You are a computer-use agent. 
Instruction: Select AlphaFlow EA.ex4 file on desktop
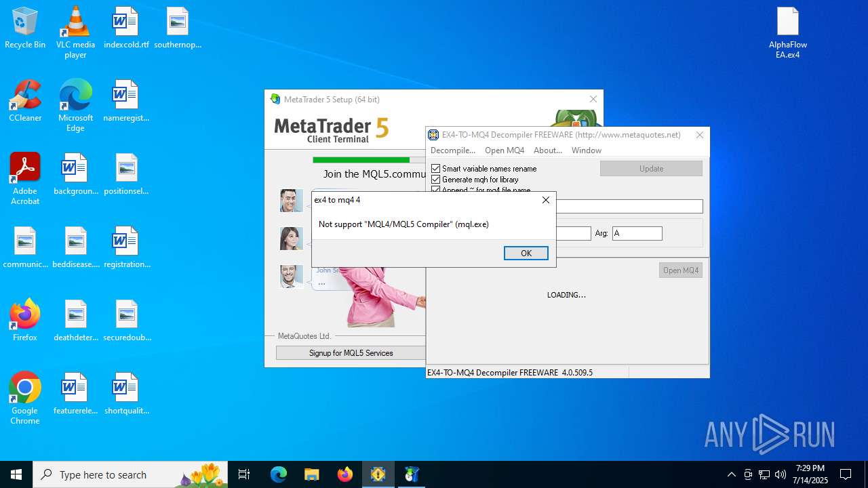pos(788,32)
